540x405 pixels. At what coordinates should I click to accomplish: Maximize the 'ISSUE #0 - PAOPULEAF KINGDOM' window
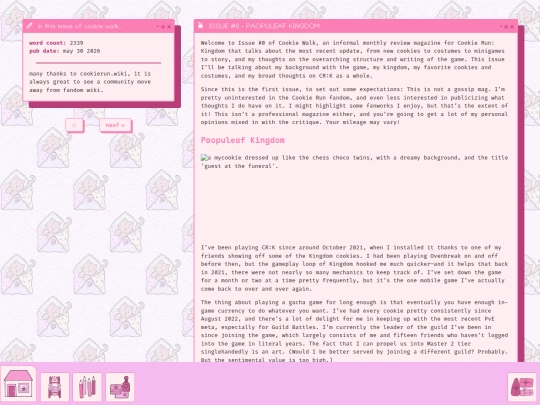506,27
